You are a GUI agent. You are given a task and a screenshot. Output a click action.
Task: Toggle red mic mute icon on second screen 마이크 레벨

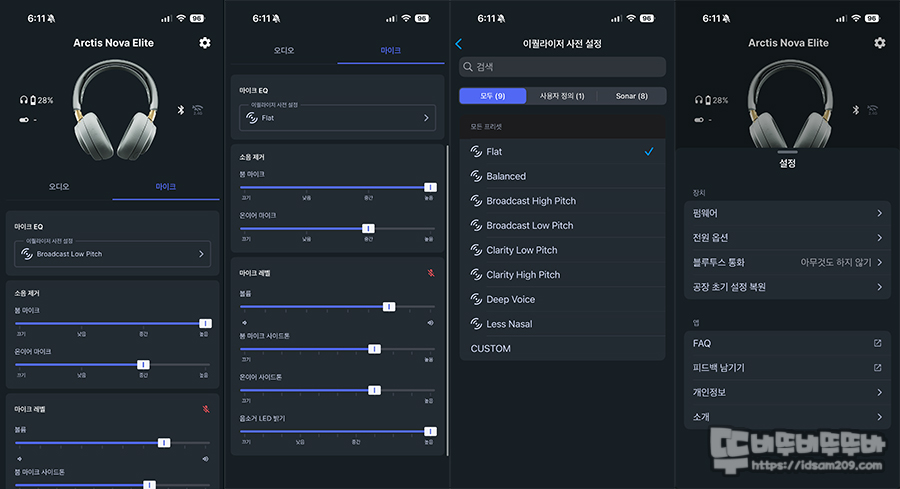coord(431,273)
